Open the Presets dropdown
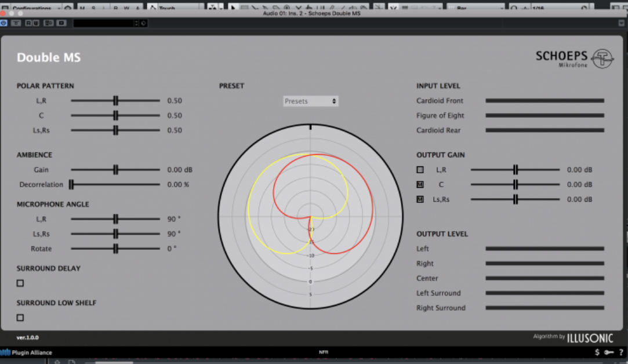This screenshot has width=628, height=364. pyautogui.click(x=310, y=101)
